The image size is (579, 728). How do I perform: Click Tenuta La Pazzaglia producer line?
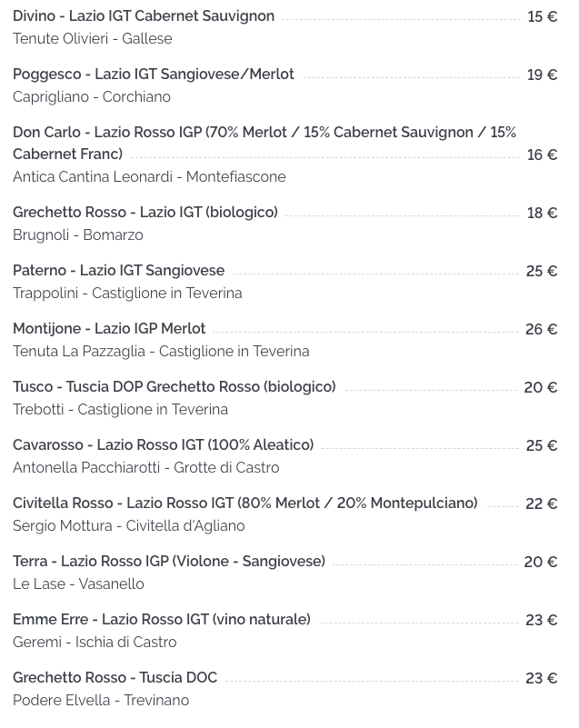pos(161,352)
